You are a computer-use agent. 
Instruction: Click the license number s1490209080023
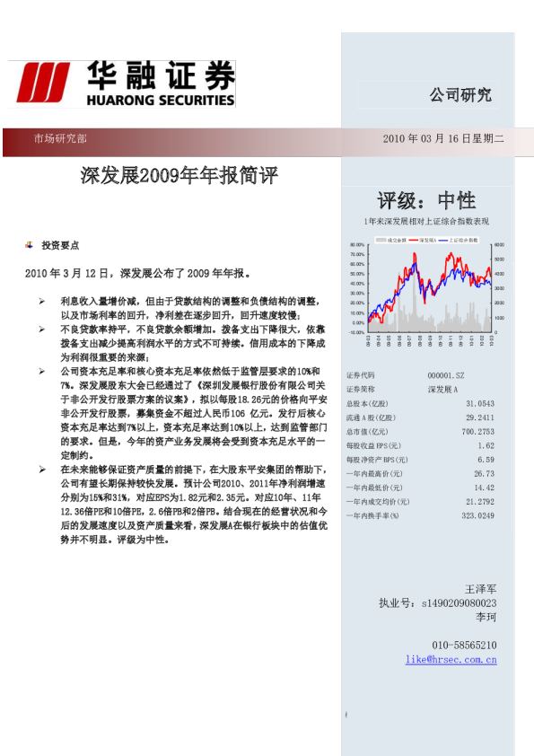click(x=459, y=603)
